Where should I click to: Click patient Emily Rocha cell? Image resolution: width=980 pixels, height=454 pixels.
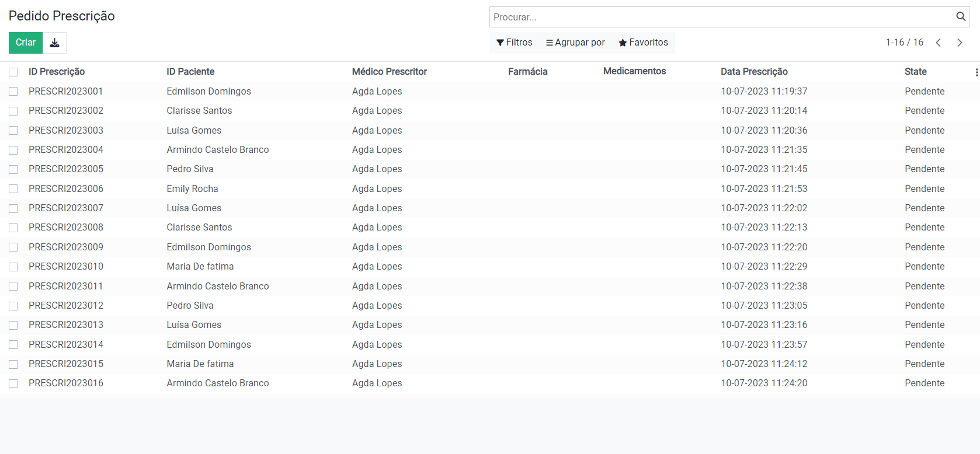coord(192,188)
